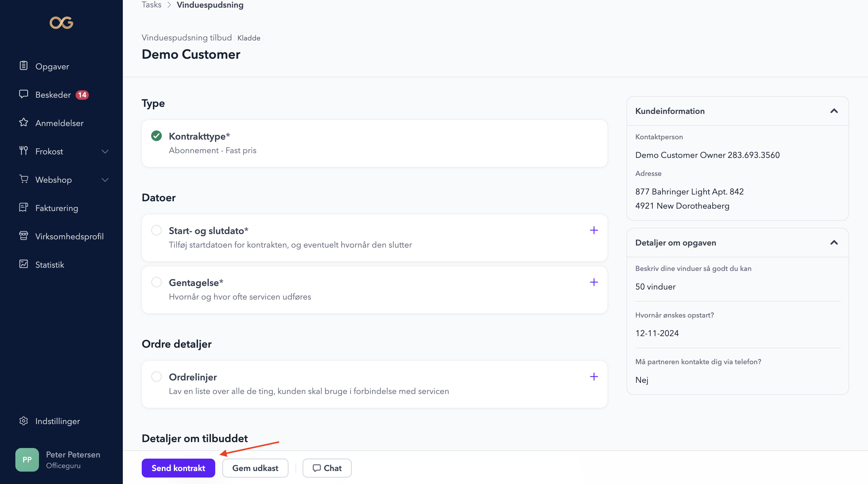This screenshot has width=868, height=484.
Task: Click the Indstillinger gear icon
Action: (x=23, y=421)
